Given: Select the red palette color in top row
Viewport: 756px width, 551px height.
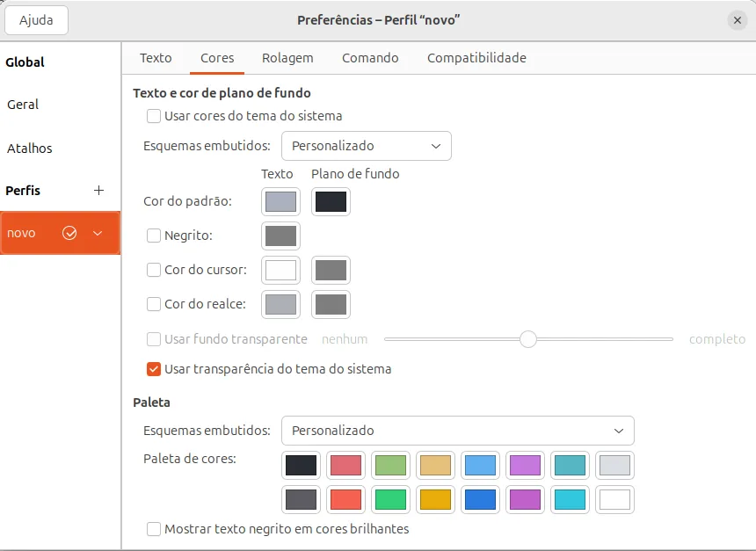Looking at the screenshot, I should point(345,465).
